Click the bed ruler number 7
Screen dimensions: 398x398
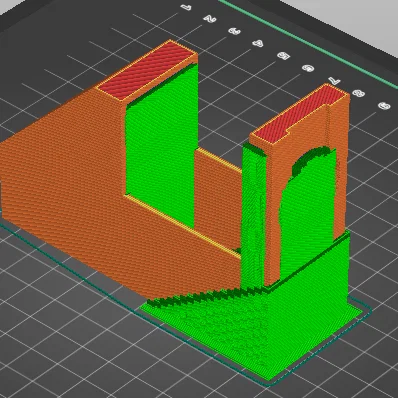click(x=335, y=80)
